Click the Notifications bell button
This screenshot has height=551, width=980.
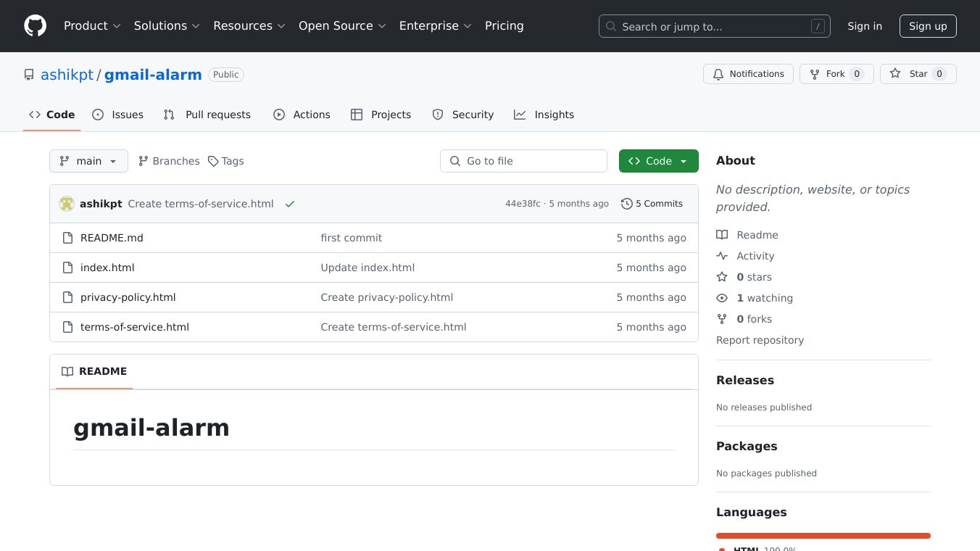[748, 74]
